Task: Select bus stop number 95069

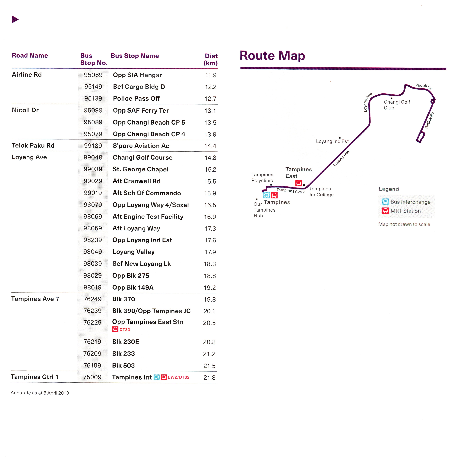Action: pyautogui.click(x=93, y=75)
